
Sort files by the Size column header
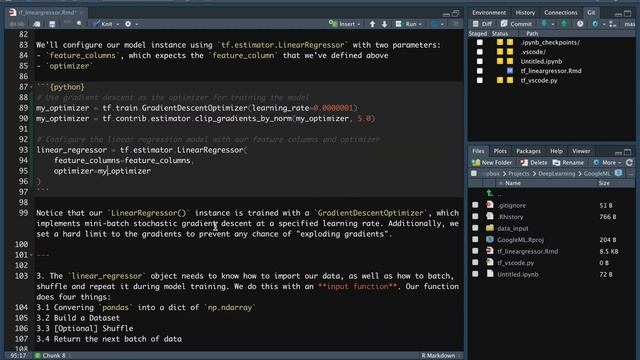point(604,183)
